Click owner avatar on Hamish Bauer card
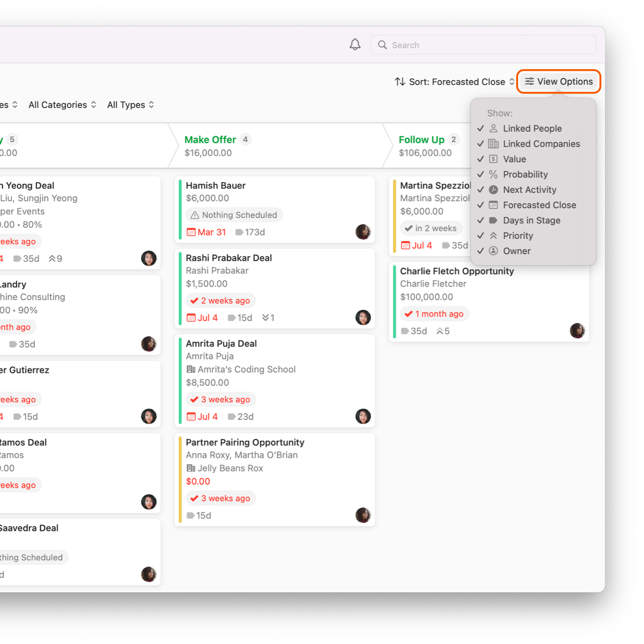Image resolution: width=644 pixels, height=644 pixels. click(363, 232)
